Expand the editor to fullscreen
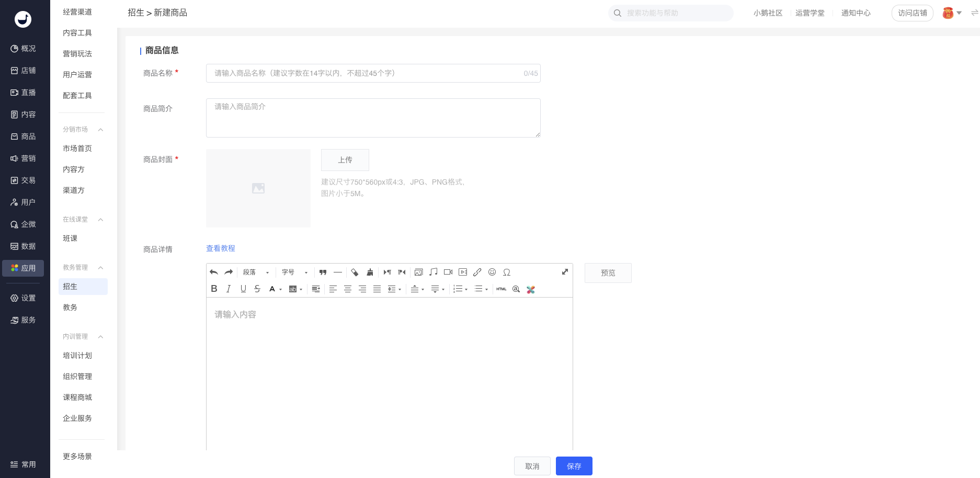The height and width of the screenshot is (478, 980). tap(565, 272)
